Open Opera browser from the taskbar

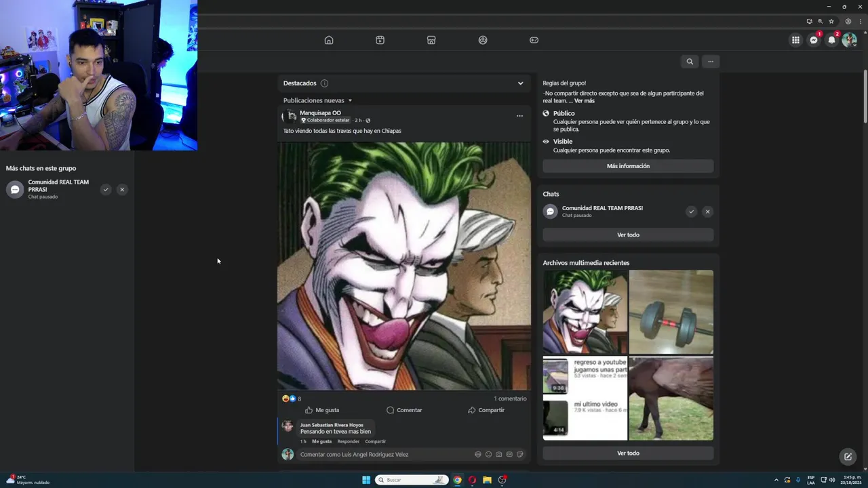tap(472, 480)
